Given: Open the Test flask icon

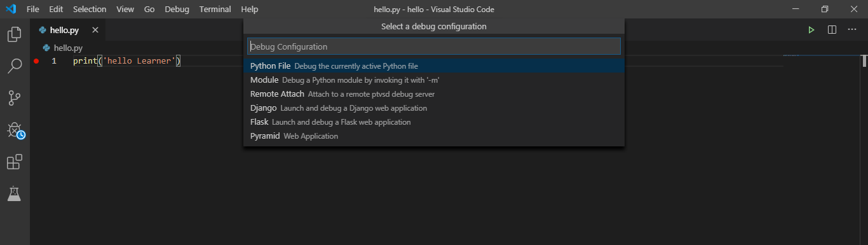Looking at the screenshot, I should [14, 194].
